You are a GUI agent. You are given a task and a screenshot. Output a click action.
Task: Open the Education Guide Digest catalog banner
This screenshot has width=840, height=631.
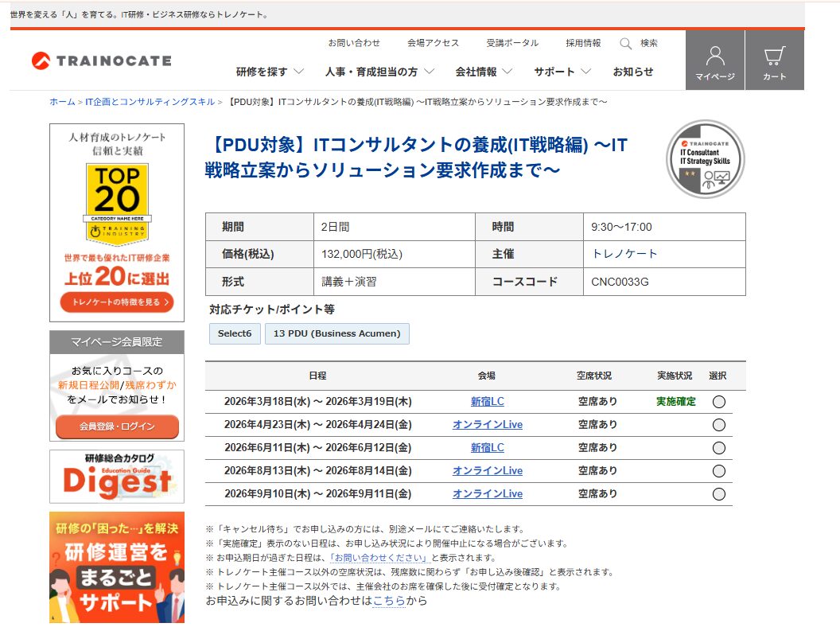click(117, 477)
